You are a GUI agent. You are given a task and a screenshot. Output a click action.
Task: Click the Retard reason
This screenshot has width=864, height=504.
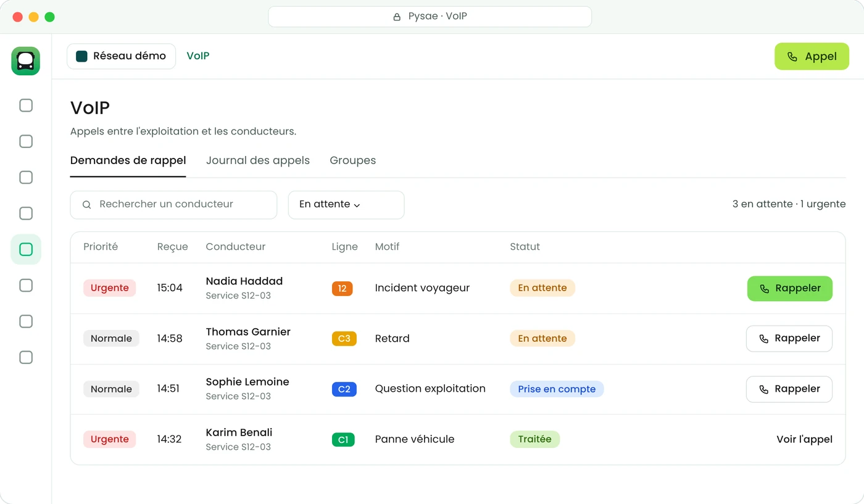(392, 339)
